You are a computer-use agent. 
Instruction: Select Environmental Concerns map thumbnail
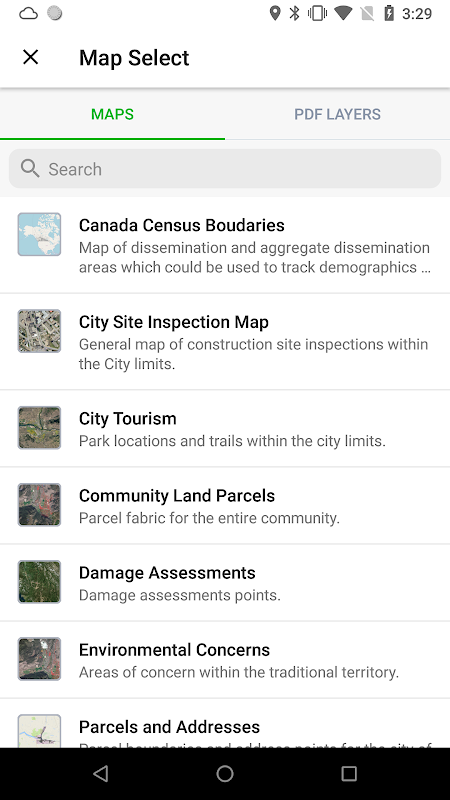click(x=39, y=659)
